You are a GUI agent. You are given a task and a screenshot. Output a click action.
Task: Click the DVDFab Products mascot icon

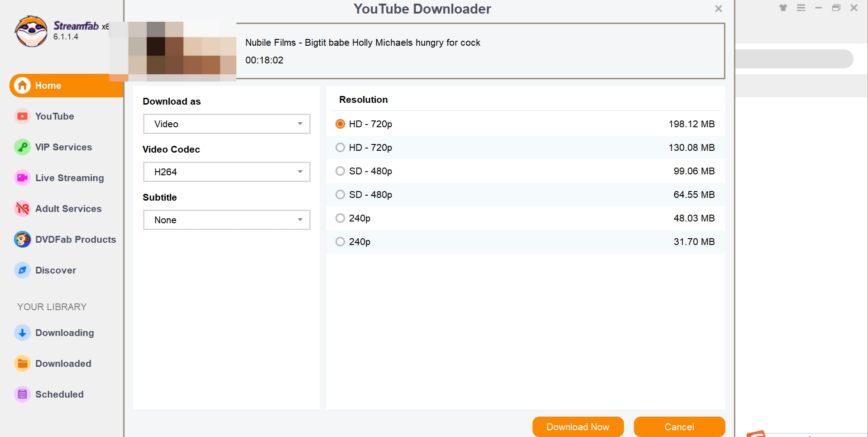tap(22, 240)
